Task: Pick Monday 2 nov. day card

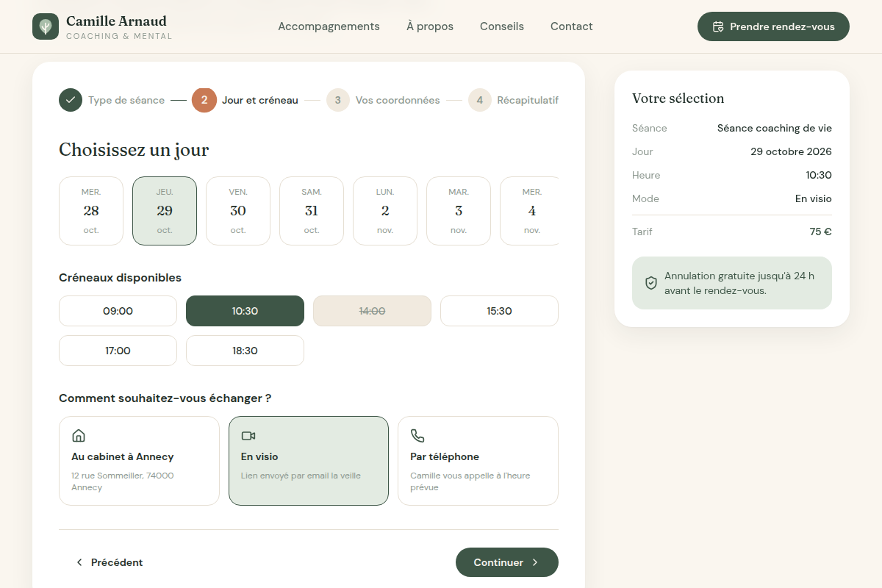Action: pyautogui.click(x=385, y=211)
